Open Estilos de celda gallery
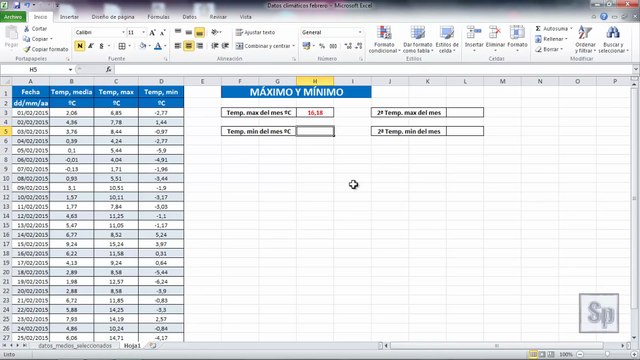This screenshot has height=360, width=640. [x=447, y=40]
